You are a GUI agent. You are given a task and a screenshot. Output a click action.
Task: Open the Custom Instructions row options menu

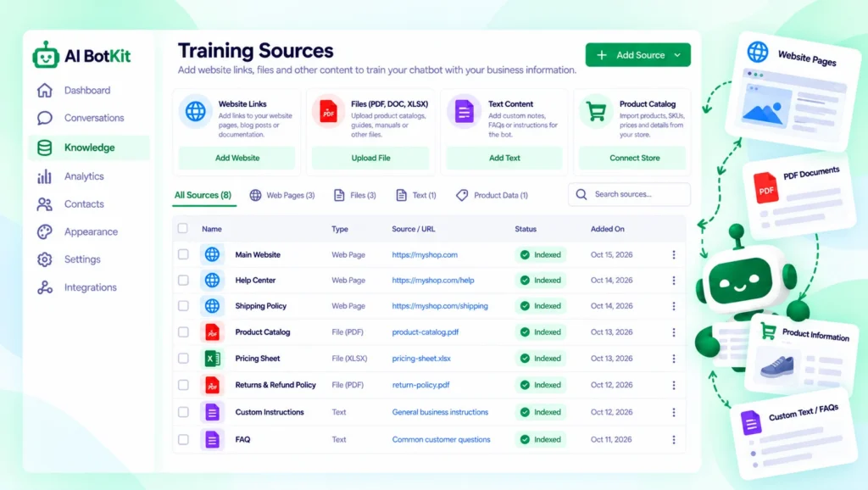click(x=674, y=412)
